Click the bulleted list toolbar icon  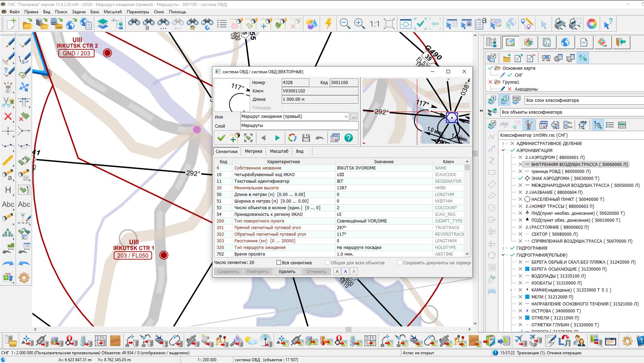coord(222,24)
